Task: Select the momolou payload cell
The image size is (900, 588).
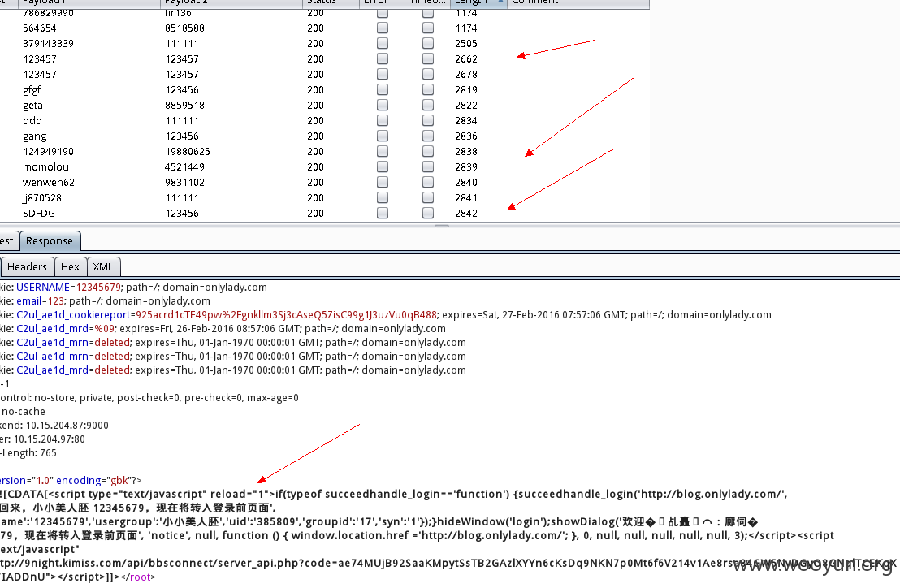Action: click(x=46, y=167)
